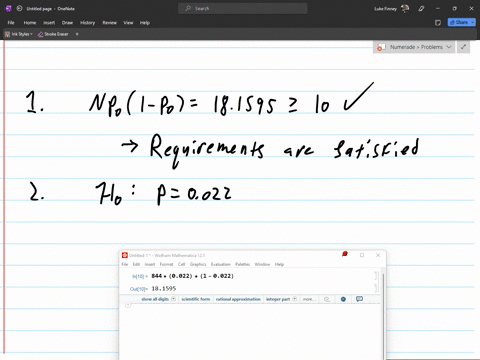Open the Luke Finney account profile

point(391,9)
